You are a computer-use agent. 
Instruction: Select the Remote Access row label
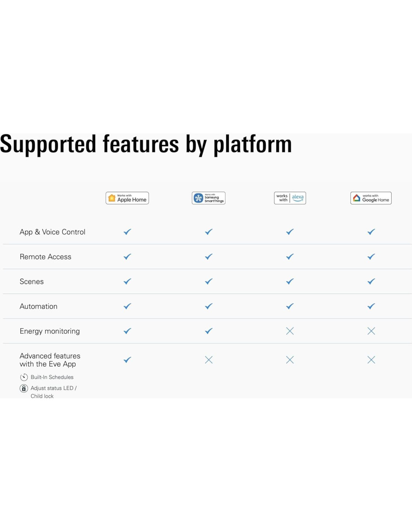(x=45, y=257)
